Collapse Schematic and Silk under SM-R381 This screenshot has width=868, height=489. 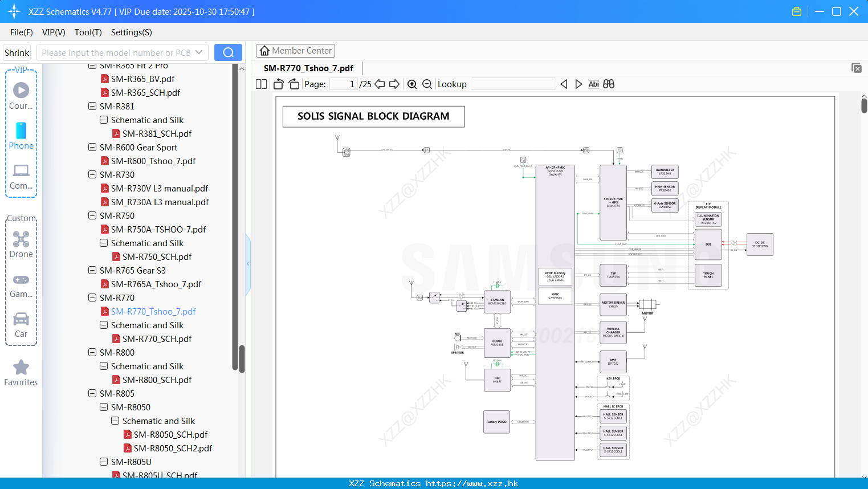pos(104,120)
